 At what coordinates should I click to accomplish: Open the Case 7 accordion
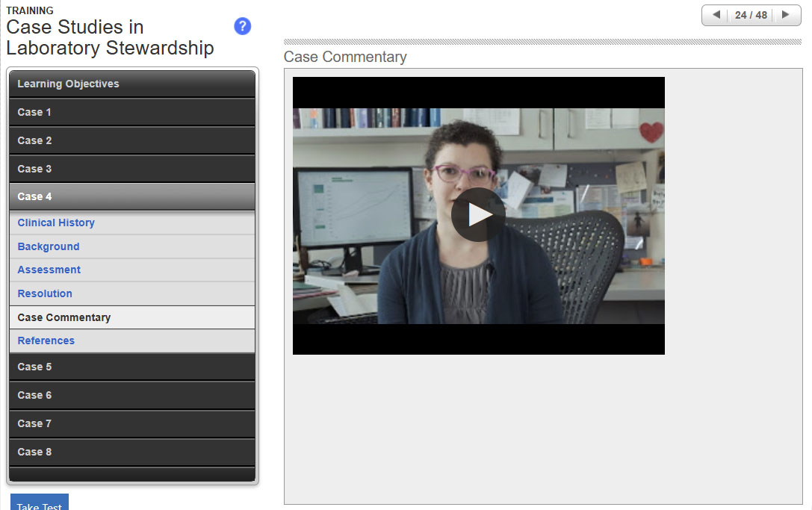[x=132, y=423]
